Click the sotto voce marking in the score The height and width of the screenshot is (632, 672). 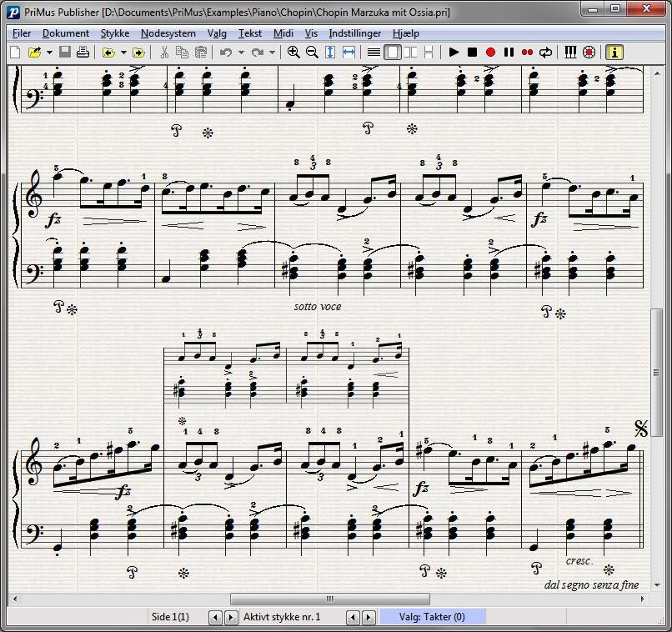tap(318, 306)
